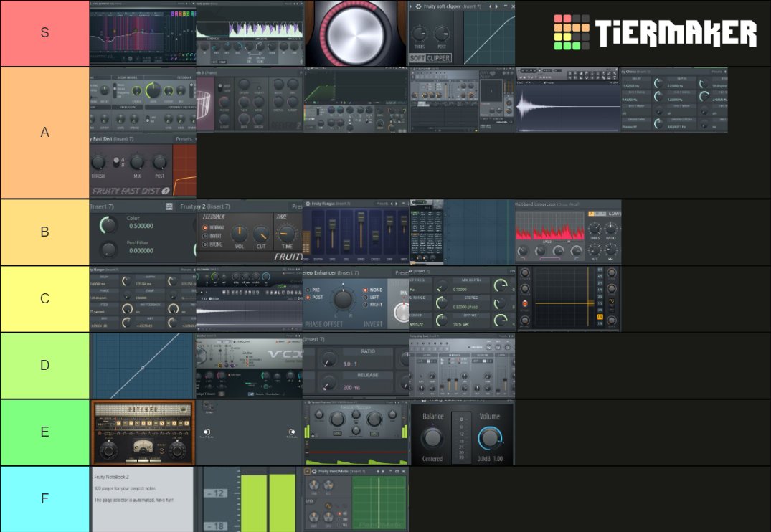Click the Fruity Fast Dist MIX knob
Image resolution: width=771 pixels, height=532 pixels.
coord(136,163)
